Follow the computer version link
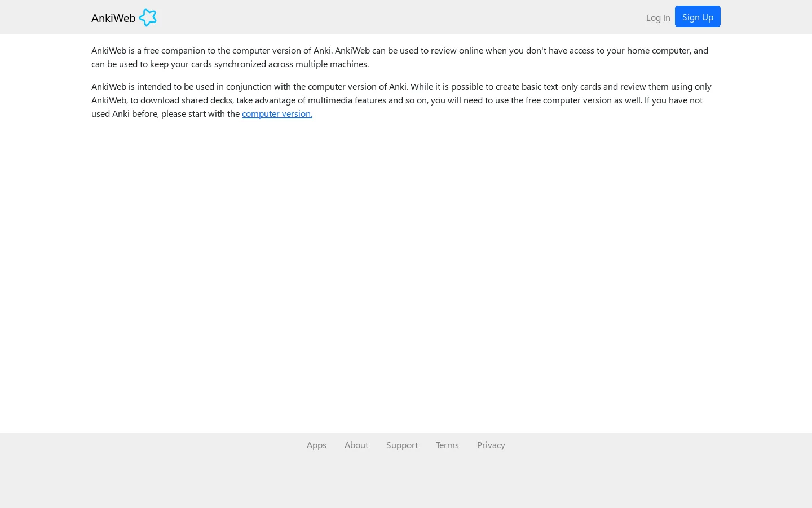The width and height of the screenshot is (812, 508). pyautogui.click(x=277, y=113)
